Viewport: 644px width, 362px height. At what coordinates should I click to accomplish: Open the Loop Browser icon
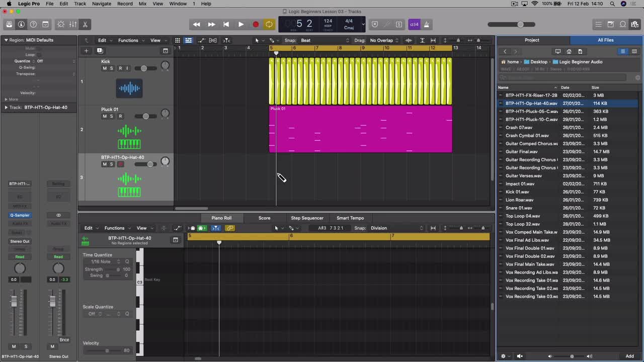(x=623, y=24)
